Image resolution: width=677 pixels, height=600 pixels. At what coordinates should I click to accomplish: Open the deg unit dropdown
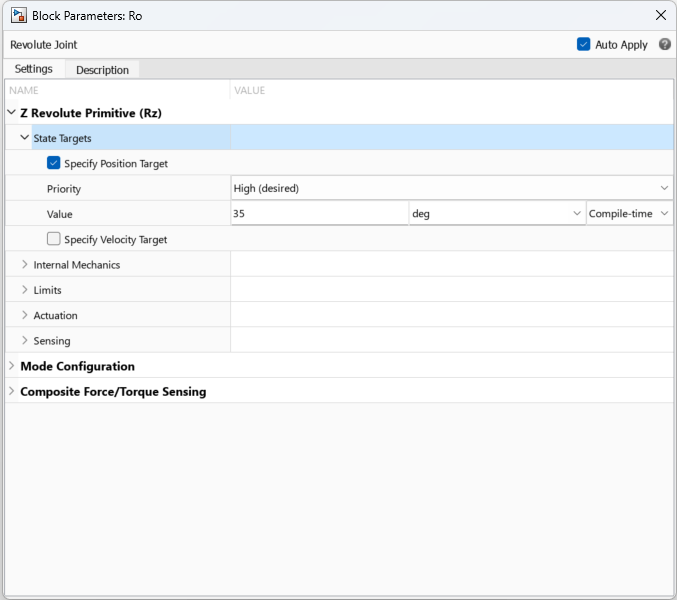tap(496, 214)
